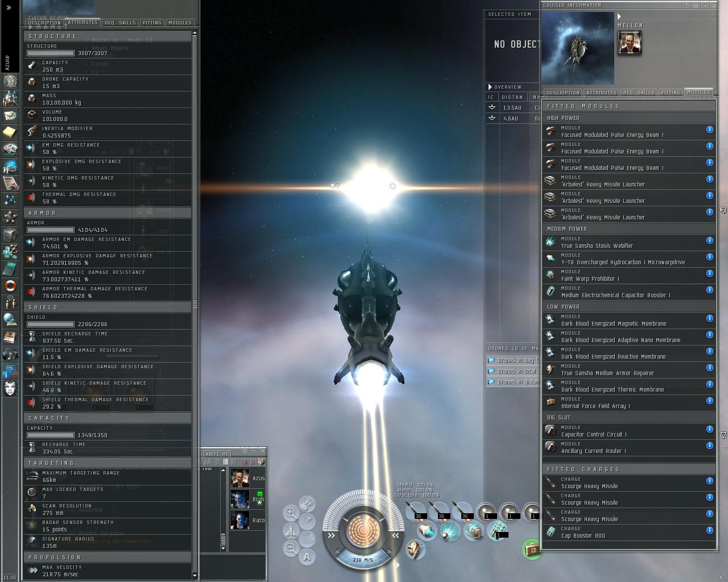Open the life-preserver help icon
The height and width of the screenshot is (582, 728).
(10, 285)
